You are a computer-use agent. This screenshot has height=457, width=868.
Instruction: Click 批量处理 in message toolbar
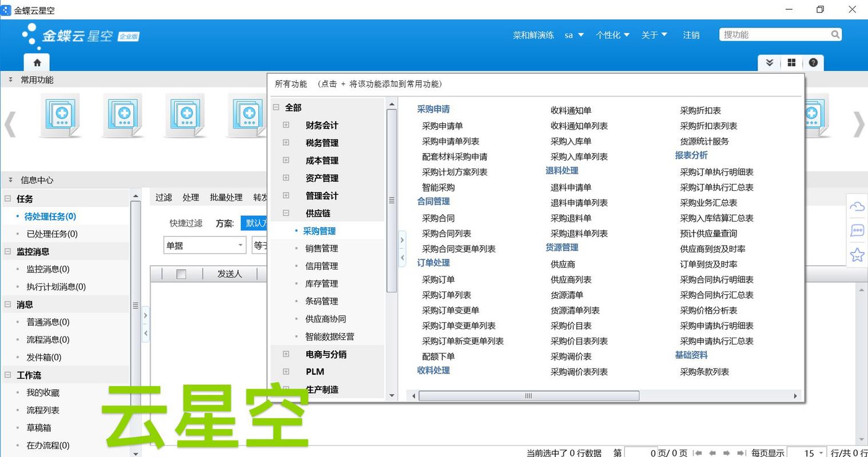226,197
